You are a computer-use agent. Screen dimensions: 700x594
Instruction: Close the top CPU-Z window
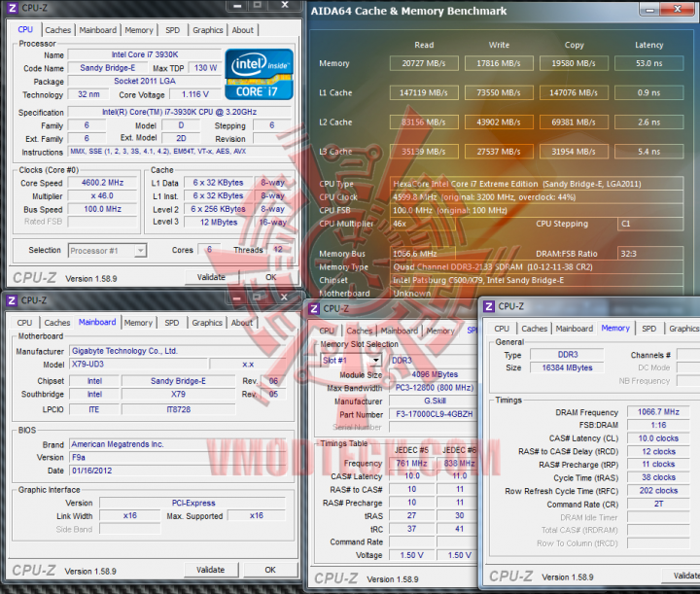(x=285, y=5)
